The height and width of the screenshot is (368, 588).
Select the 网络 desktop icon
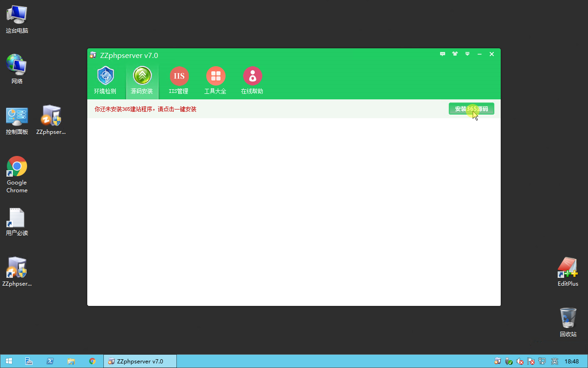click(17, 70)
